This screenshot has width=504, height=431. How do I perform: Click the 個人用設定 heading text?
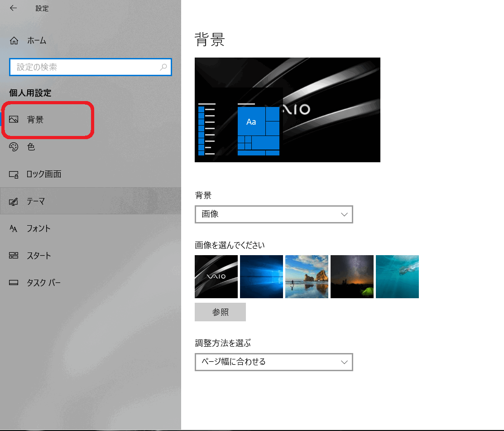(x=30, y=93)
